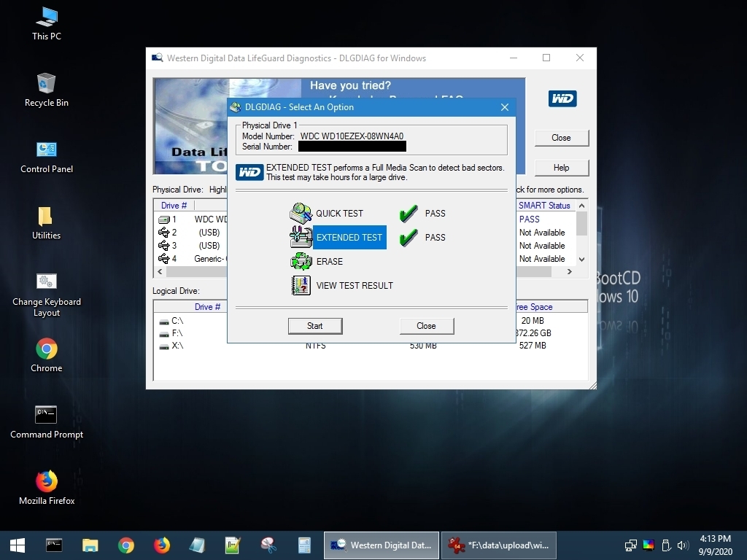Click the right arrow of horizontal drive scrollbar
This screenshot has height=560, width=747.
(569, 271)
